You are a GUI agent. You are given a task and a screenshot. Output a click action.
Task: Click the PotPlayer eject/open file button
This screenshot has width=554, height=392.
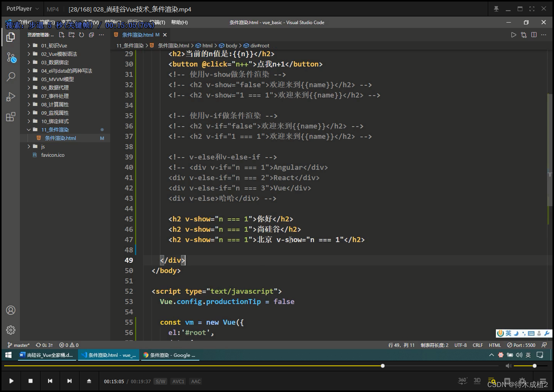click(x=89, y=381)
